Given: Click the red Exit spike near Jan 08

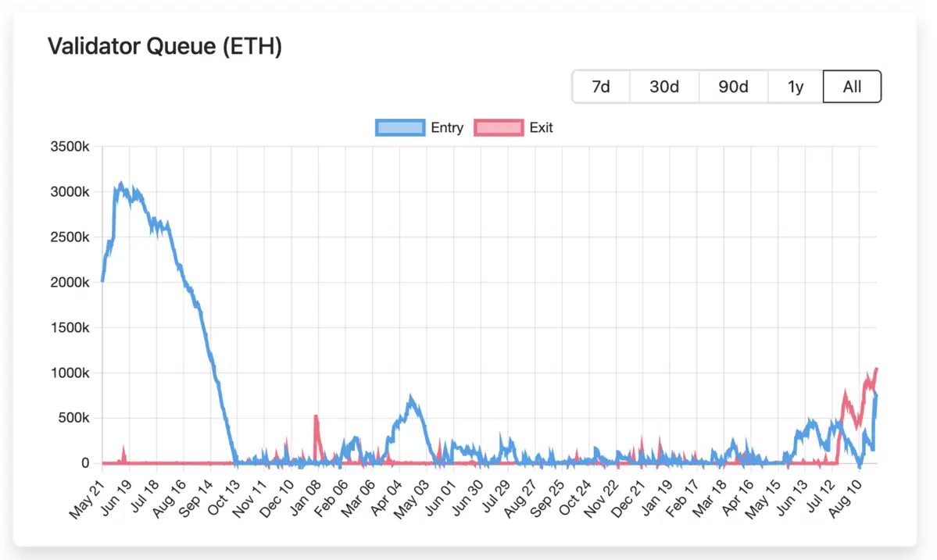Looking at the screenshot, I should coord(315,422).
